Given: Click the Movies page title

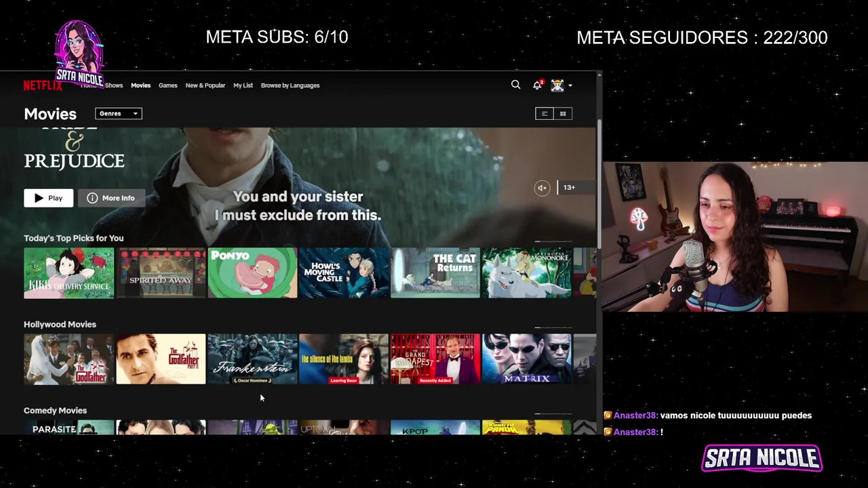Looking at the screenshot, I should [x=50, y=114].
